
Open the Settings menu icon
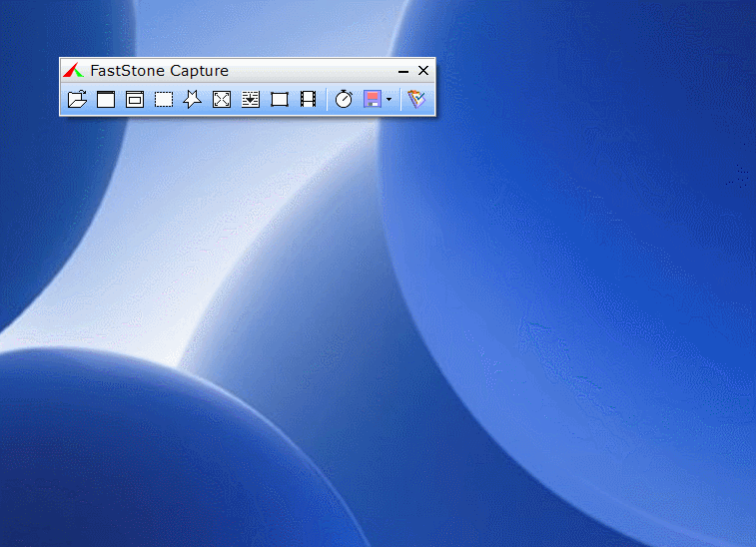[416, 99]
